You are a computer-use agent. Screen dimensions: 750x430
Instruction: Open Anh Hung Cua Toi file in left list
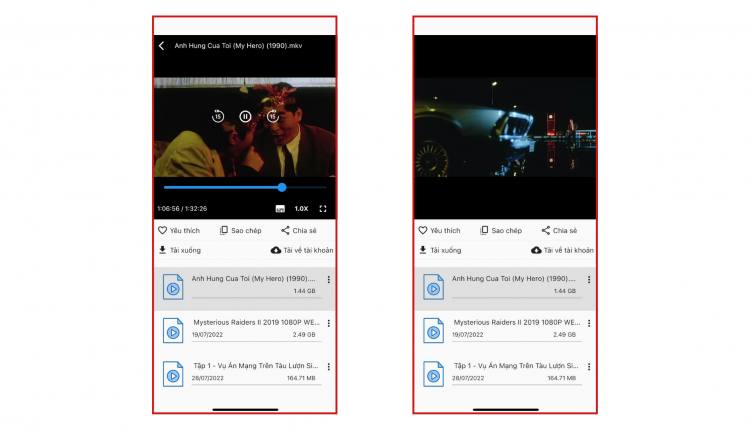[x=244, y=288]
